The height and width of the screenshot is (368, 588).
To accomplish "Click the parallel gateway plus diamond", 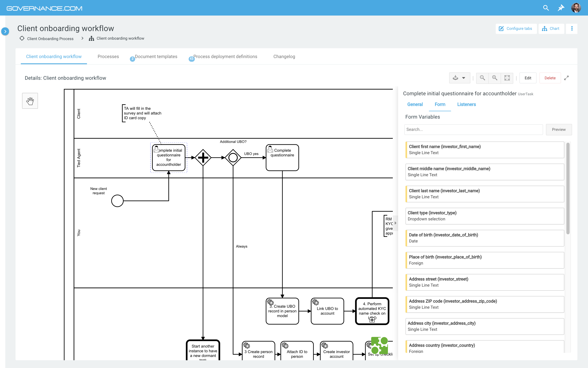I will click(x=203, y=158).
